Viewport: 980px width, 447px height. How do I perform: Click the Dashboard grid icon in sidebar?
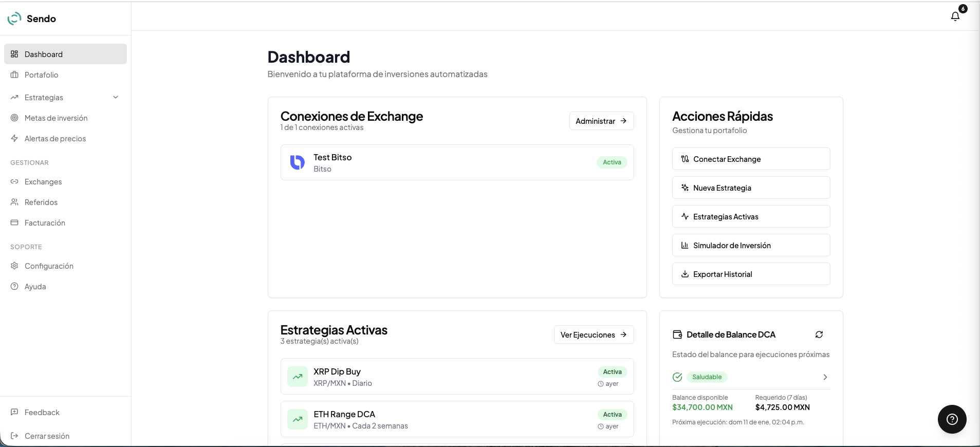(x=14, y=54)
